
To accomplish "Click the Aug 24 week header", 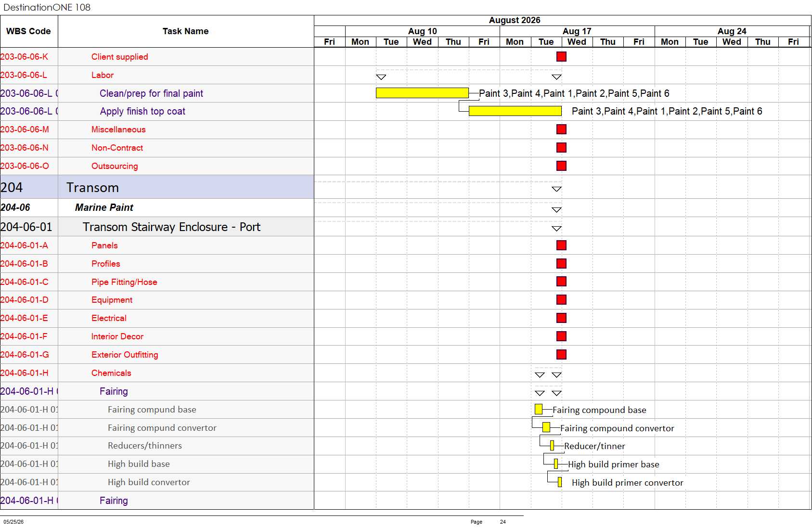I will tap(732, 31).
